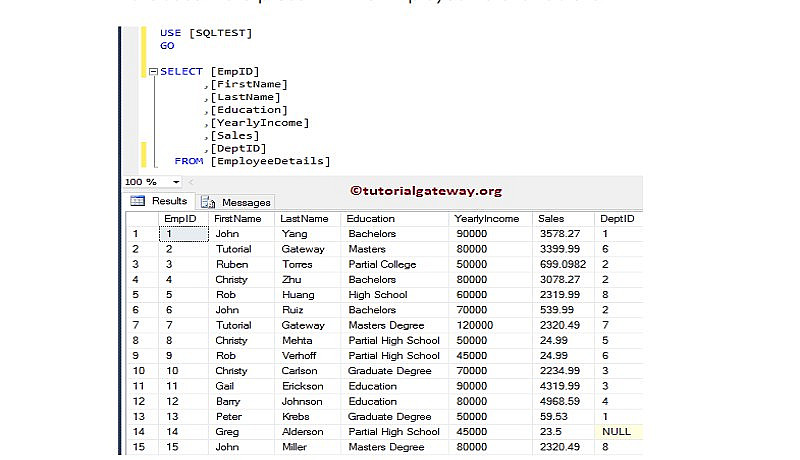The width and height of the screenshot is (800, 460).
Task: Click the Barry first name cell
Action: [x=242, y=402]
